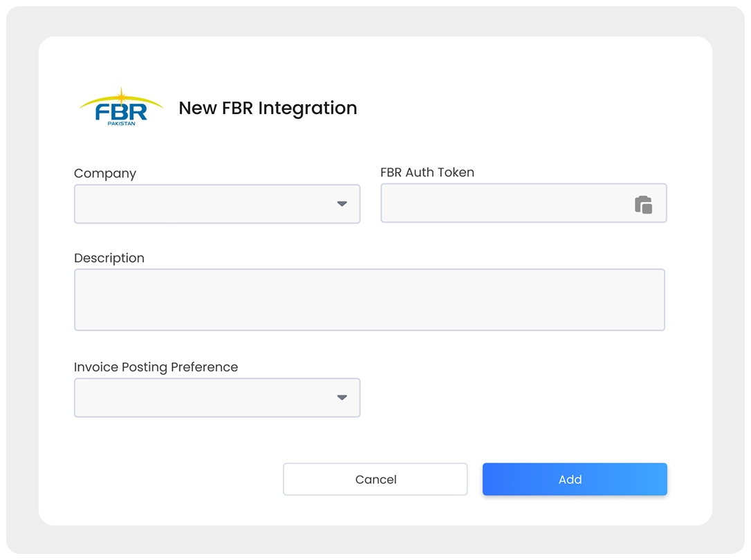The image size is (751, 560).
Task: Open the Company select box
Action: pyautogui.click(x=217, y=204)
